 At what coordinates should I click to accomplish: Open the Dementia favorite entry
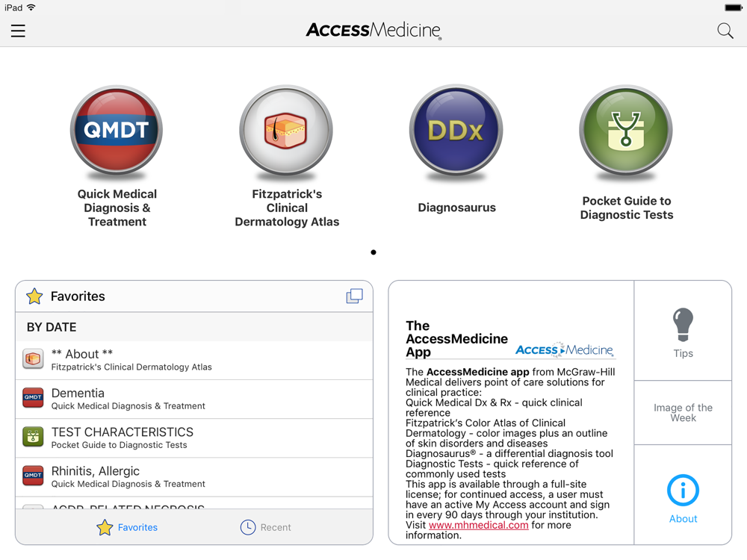click(x=194, y=399)
